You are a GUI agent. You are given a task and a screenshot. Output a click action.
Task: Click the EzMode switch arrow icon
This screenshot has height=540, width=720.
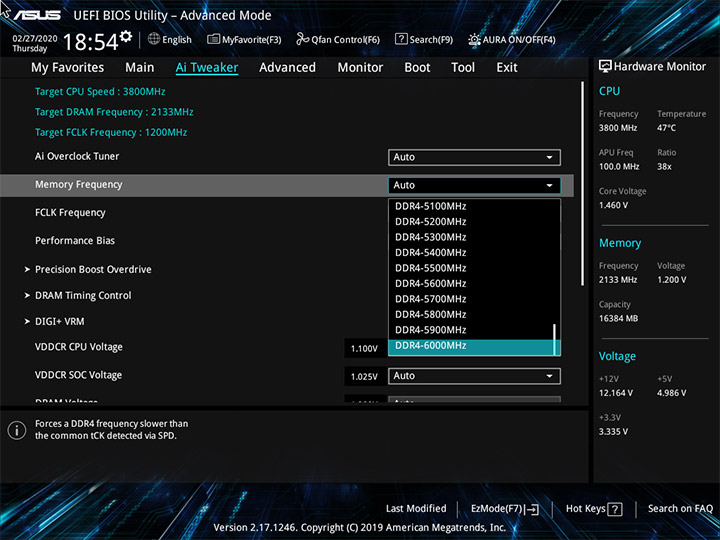(532, 509)
